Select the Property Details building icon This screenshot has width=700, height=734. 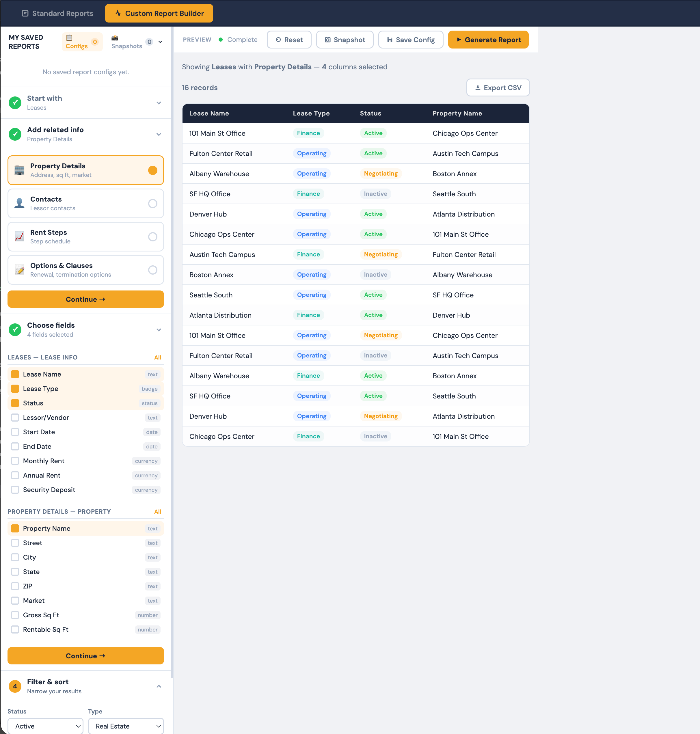click(x=19, y=170)
